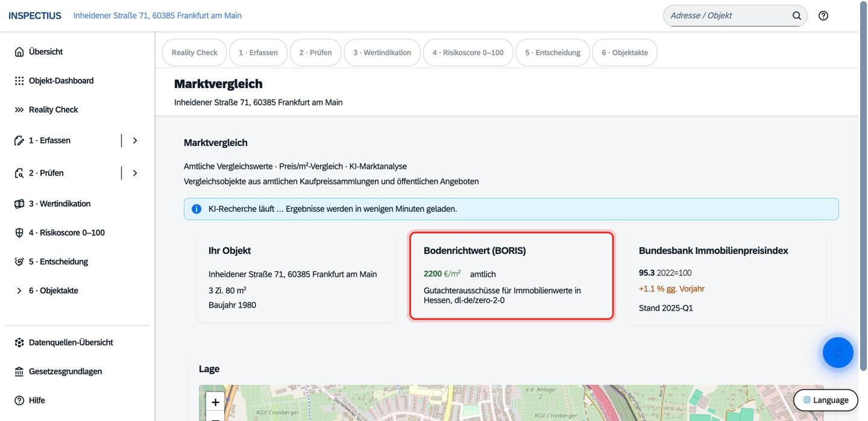Click the +1.1 % gg. Vorjahr text
The image size is (868, 421).
[671, 289]
